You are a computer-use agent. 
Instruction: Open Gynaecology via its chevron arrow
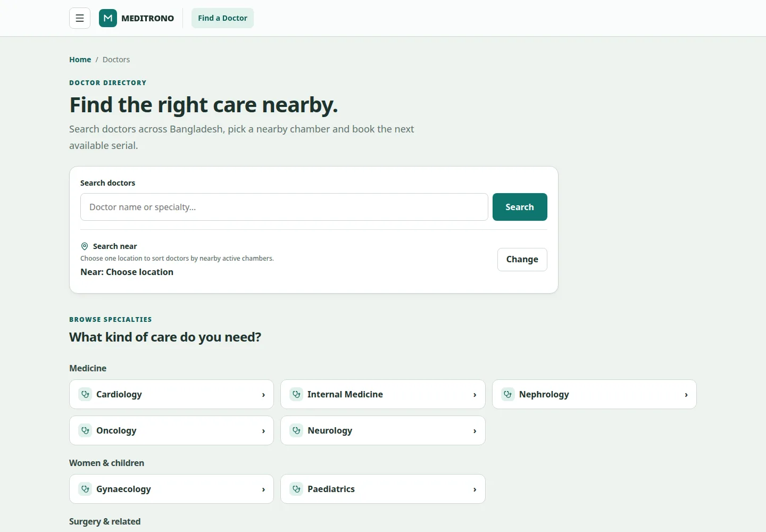tap(263, 489)
